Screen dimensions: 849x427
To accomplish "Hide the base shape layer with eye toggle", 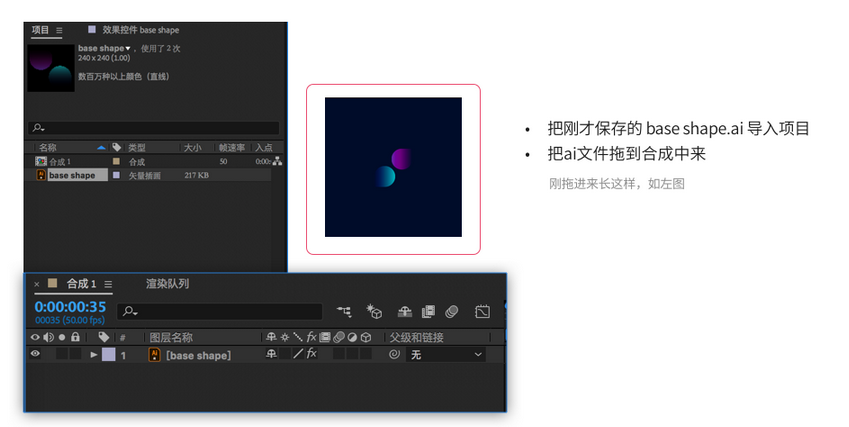I will [x=35, y=354].
